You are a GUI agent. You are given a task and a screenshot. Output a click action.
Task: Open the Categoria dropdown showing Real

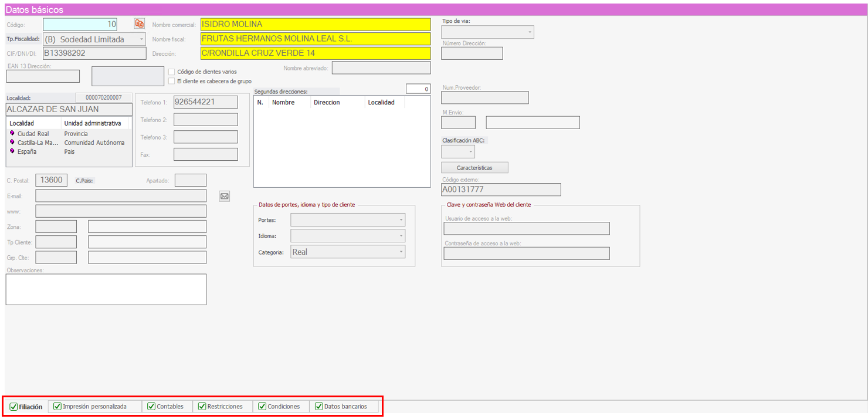[x=401, y=252]
